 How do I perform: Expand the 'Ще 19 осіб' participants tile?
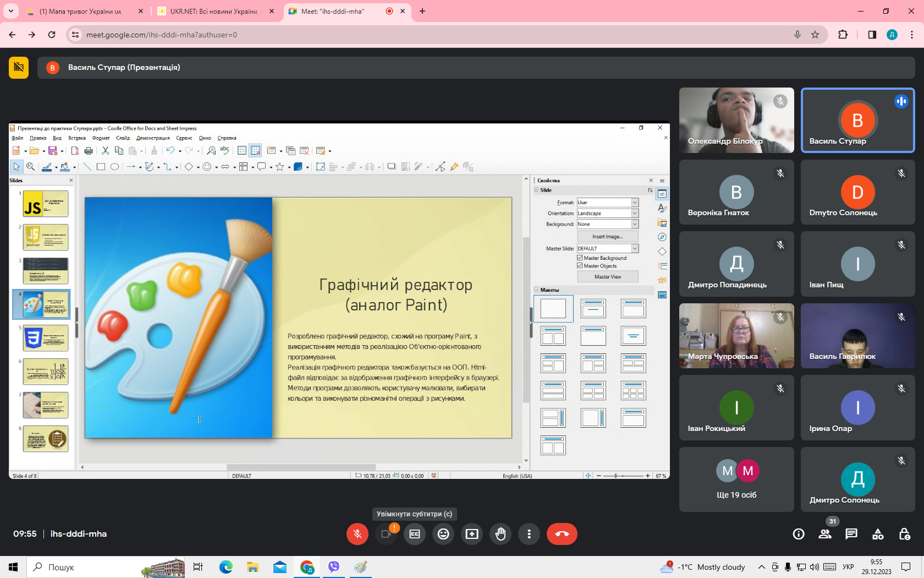point(736,479)
